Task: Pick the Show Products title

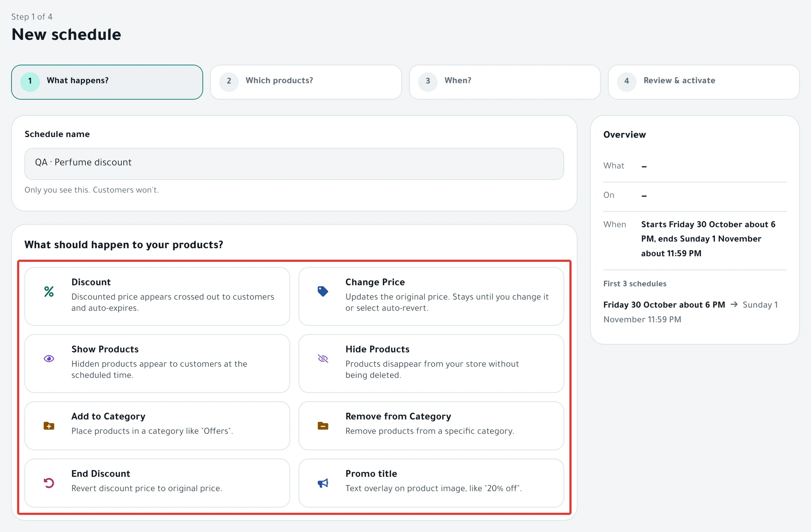Action: click(105, 349)
